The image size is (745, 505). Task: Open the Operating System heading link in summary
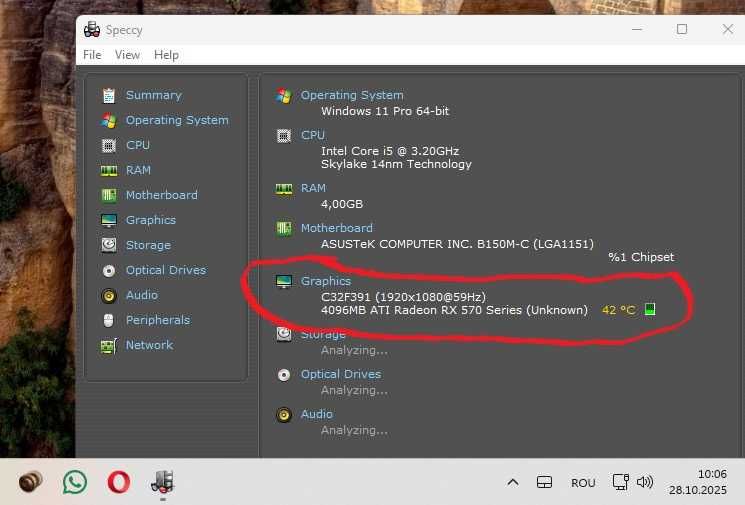pyautogui.click(x=352, y=95)
